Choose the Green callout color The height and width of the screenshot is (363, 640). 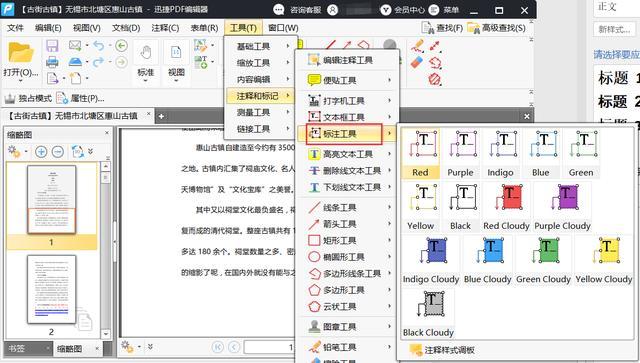pos(581,154)
